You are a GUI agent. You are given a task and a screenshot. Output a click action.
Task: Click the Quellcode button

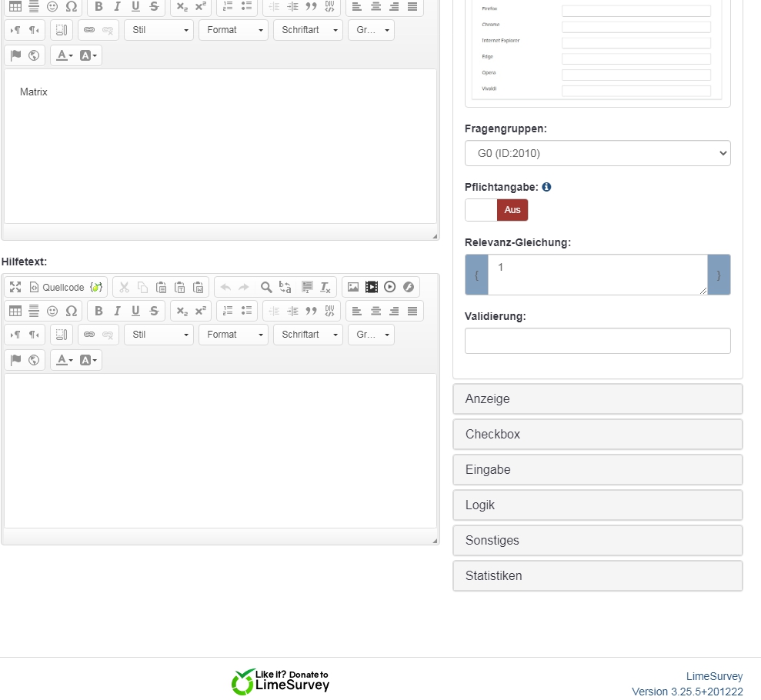(x=56, y=287)
